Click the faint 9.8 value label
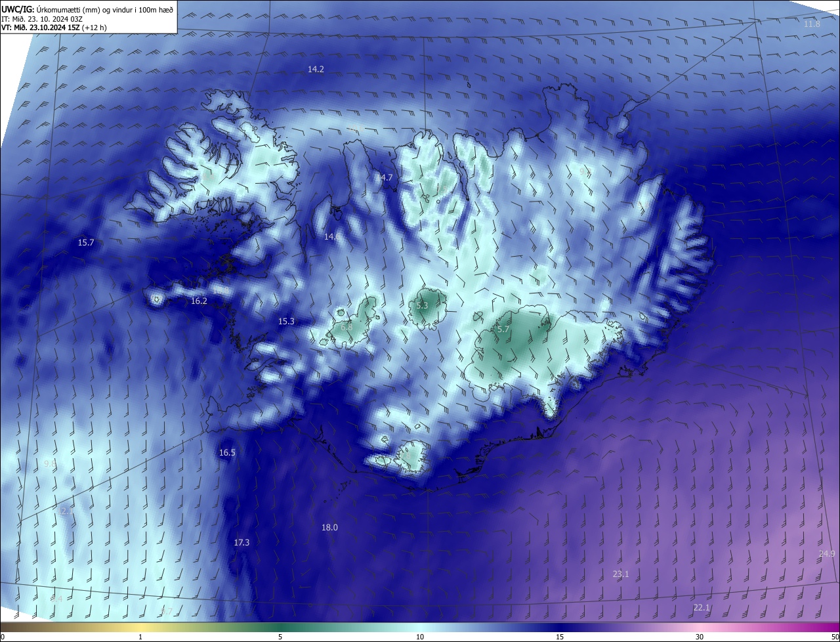This screenshot has width=840, height=642. [x=49, y=464]
